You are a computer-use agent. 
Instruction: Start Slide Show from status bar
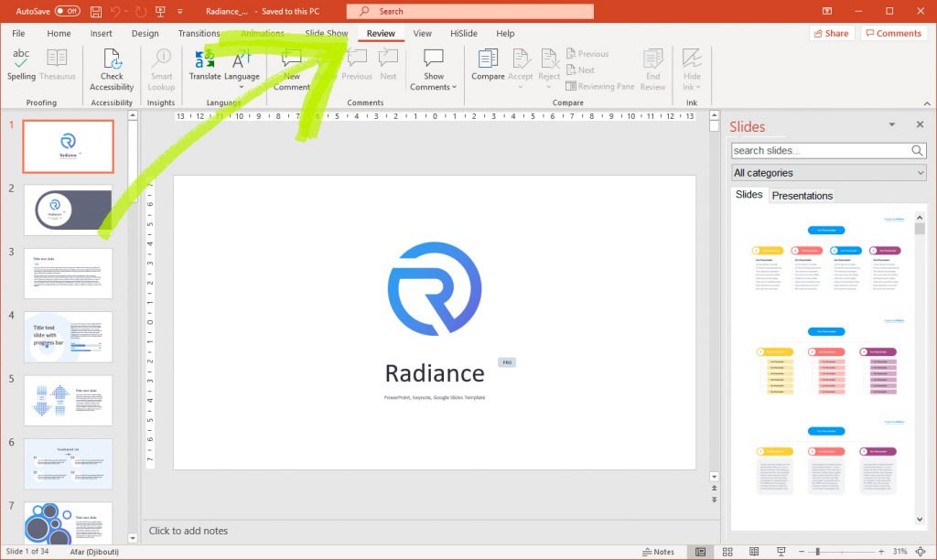point(781,552)
